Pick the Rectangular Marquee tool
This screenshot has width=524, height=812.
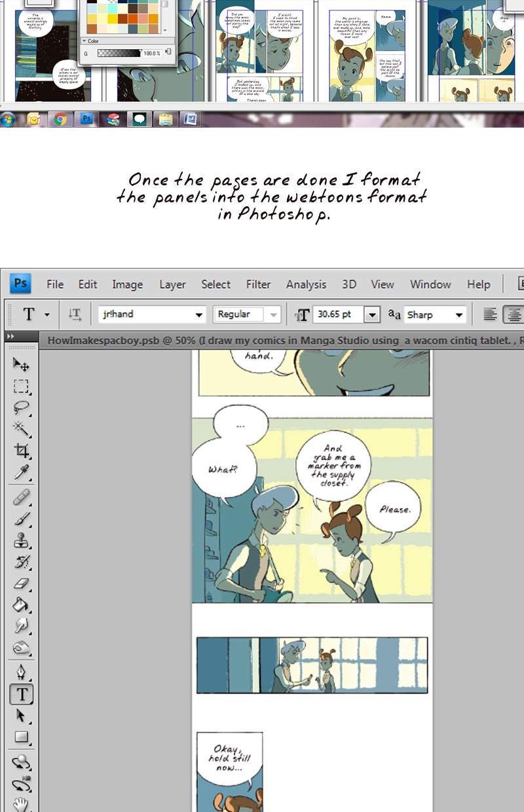[22, 386]
